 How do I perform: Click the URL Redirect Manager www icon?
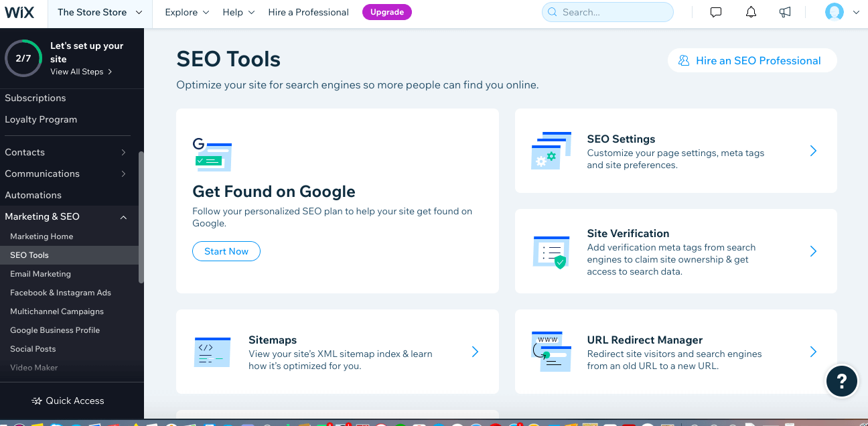pyautogui.click(x=551, y=352)
